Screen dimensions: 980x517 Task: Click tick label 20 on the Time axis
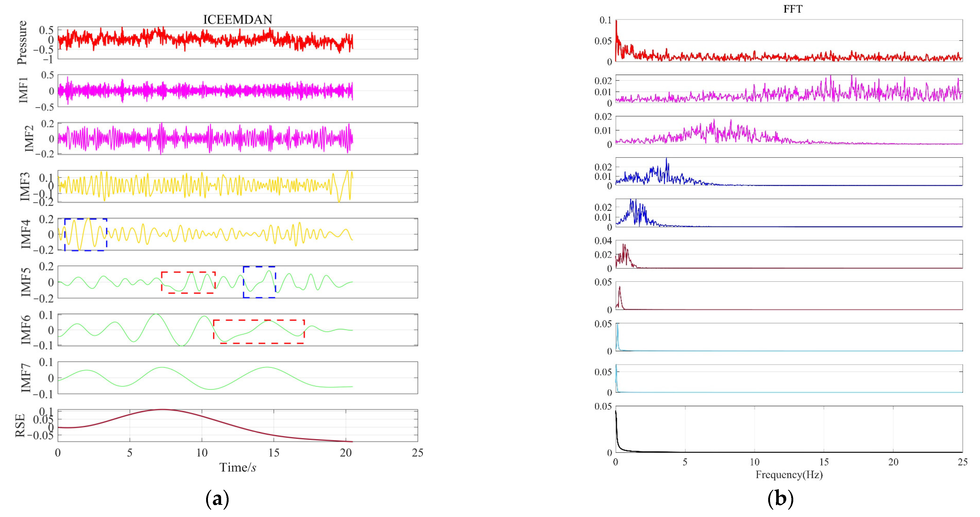(x=345, y=453)
